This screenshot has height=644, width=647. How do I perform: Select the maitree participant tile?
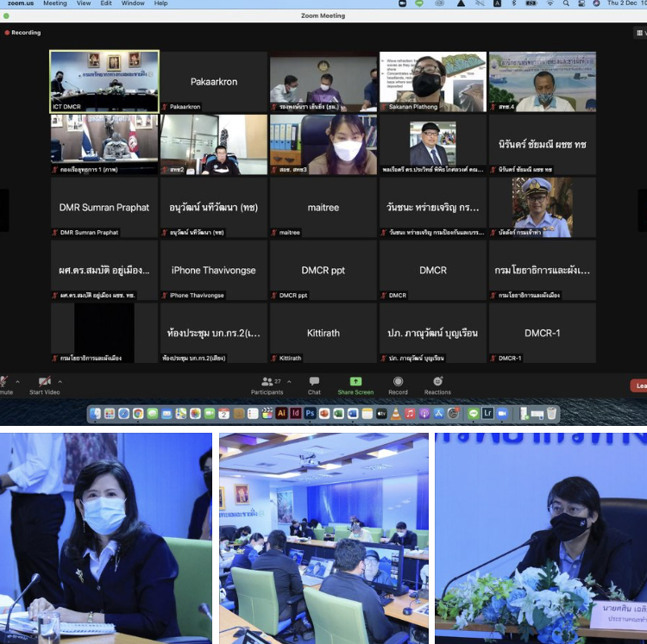(x=323, y=208)
